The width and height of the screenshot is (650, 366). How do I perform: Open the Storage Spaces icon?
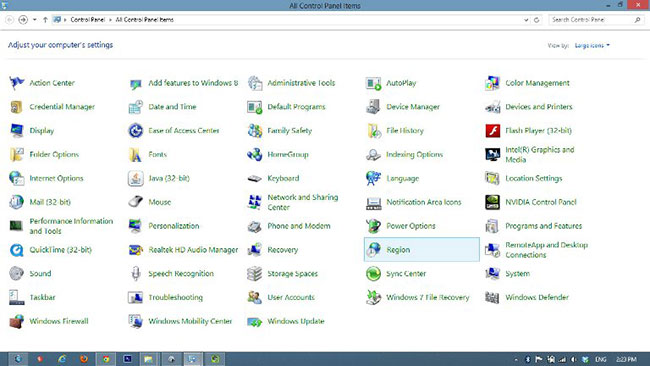tap(255, 274)
